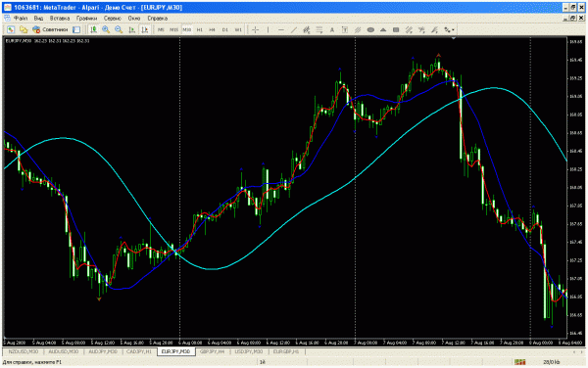Open the Графики menu

point(86,18)
